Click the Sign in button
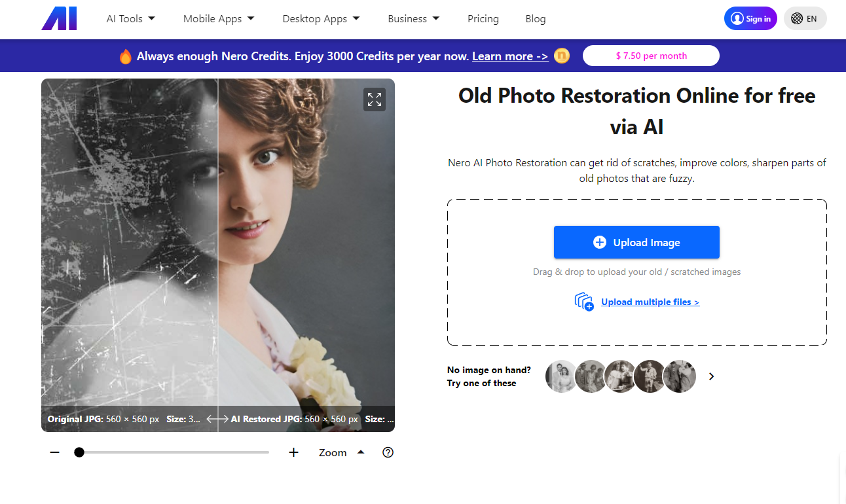The width and height of the screenshot is (846, 504). pos(750,18)
